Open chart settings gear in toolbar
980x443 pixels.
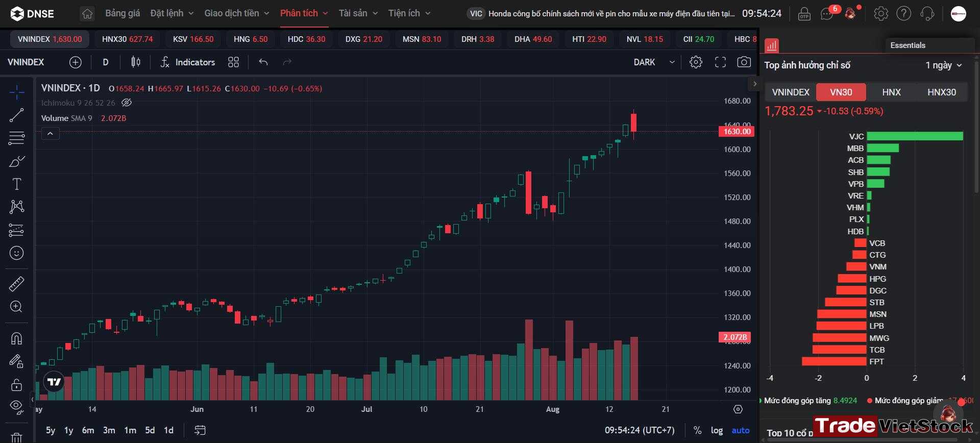pyautogui.click(x=696, y=62)
